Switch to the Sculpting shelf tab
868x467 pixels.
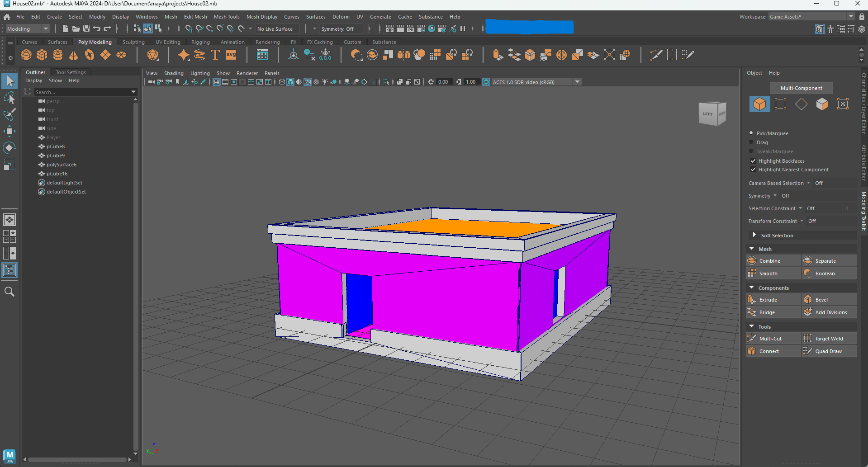click(133, 42)
